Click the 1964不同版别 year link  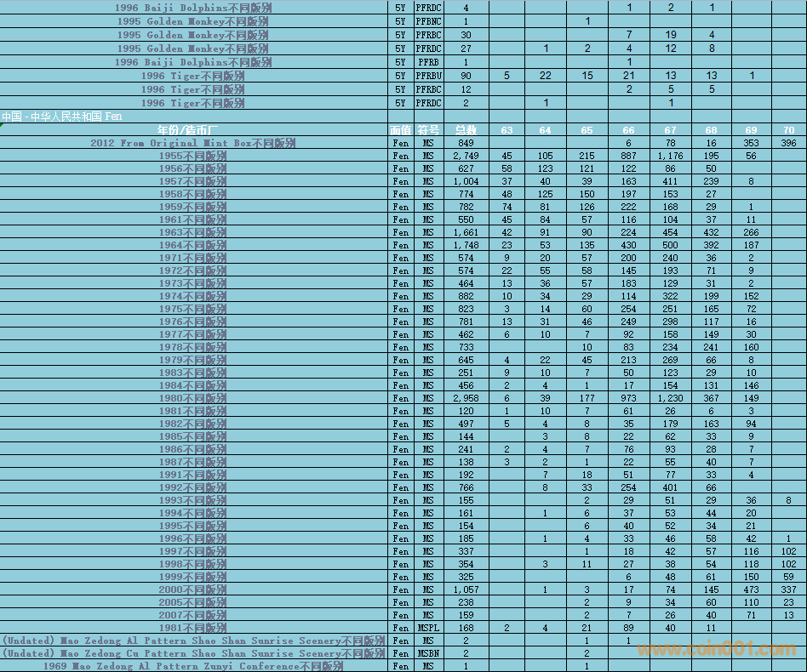193,245
